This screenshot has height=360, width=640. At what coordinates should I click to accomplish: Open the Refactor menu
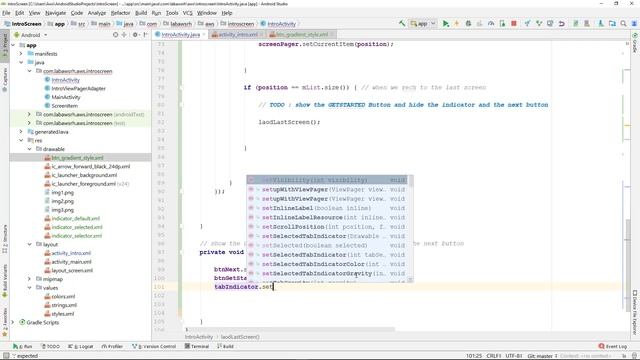[120, 13]
